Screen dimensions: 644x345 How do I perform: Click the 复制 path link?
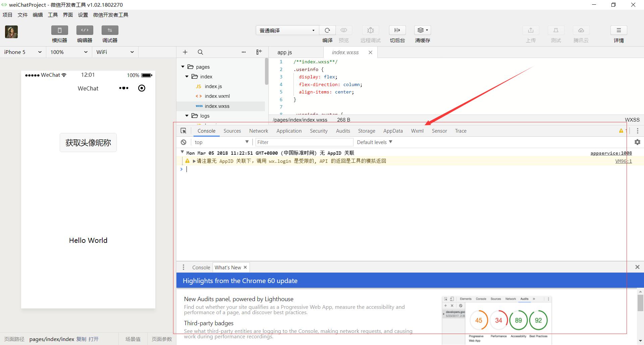(x=81, y=339)
